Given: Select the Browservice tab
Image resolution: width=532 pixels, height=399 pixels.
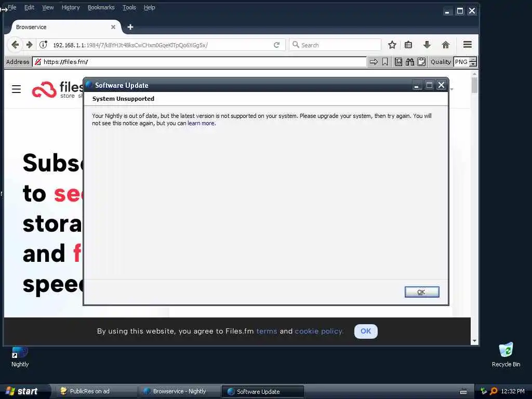Looking at the screenshot, I should (64, 27).
